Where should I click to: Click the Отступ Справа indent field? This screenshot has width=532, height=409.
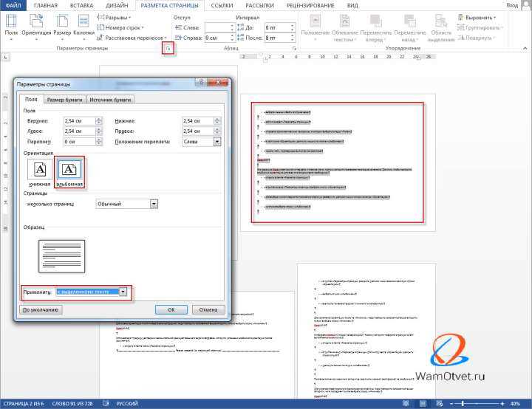tap(217, 38)
